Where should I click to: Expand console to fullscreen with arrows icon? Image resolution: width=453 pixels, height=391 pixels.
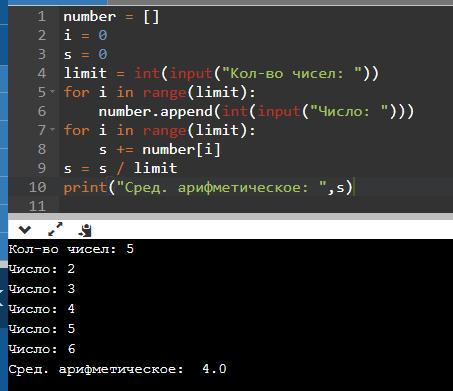(55, 229)
